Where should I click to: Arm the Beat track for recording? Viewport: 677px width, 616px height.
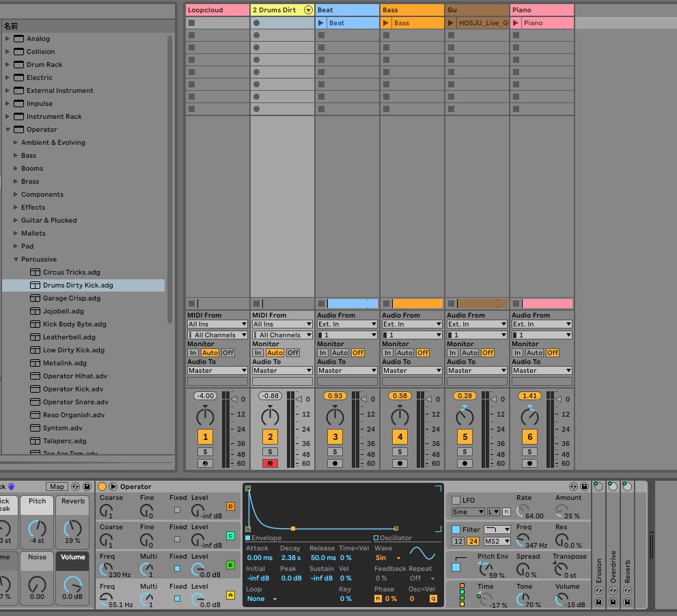tap(335, 463)
